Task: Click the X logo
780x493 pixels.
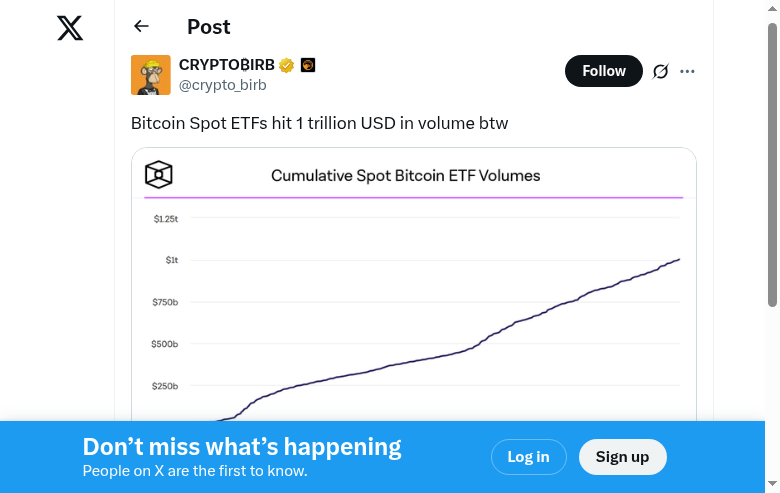Action: coord(70,28)
